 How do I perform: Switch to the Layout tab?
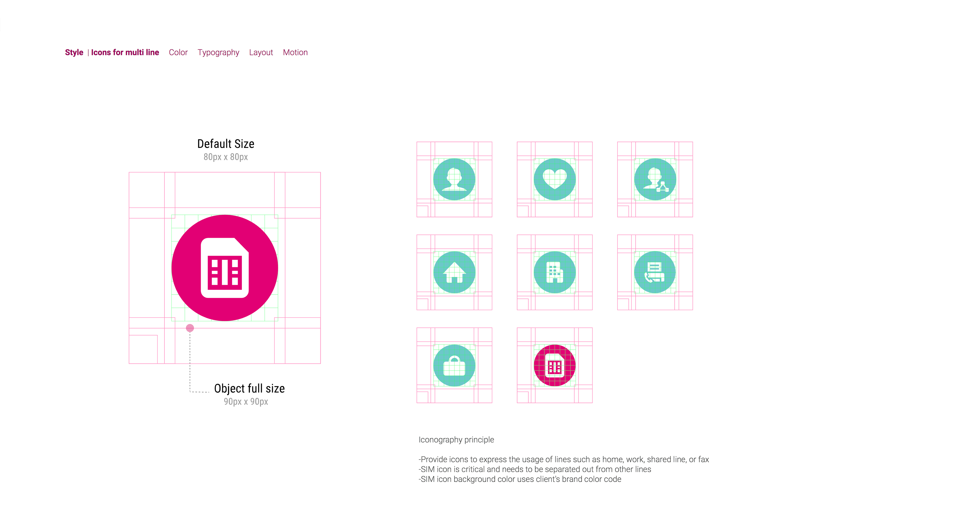(x=261, y=53)
